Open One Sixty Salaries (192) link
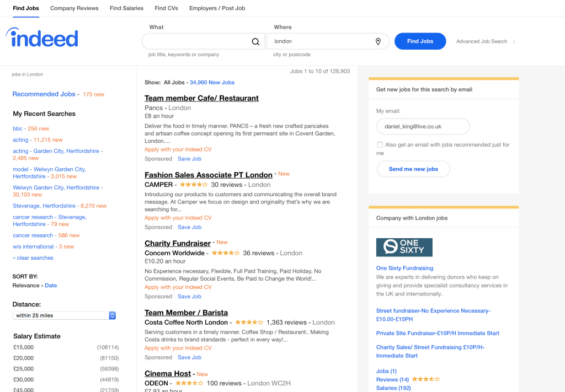The height and width of the screenshot is (392, 565). pos(393,388)
